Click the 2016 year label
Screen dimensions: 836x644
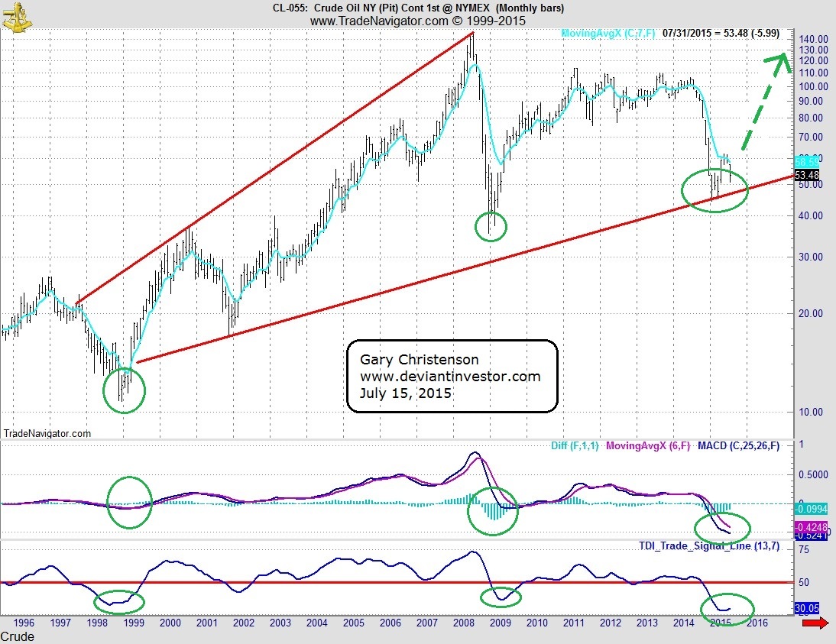pos(757,623)
